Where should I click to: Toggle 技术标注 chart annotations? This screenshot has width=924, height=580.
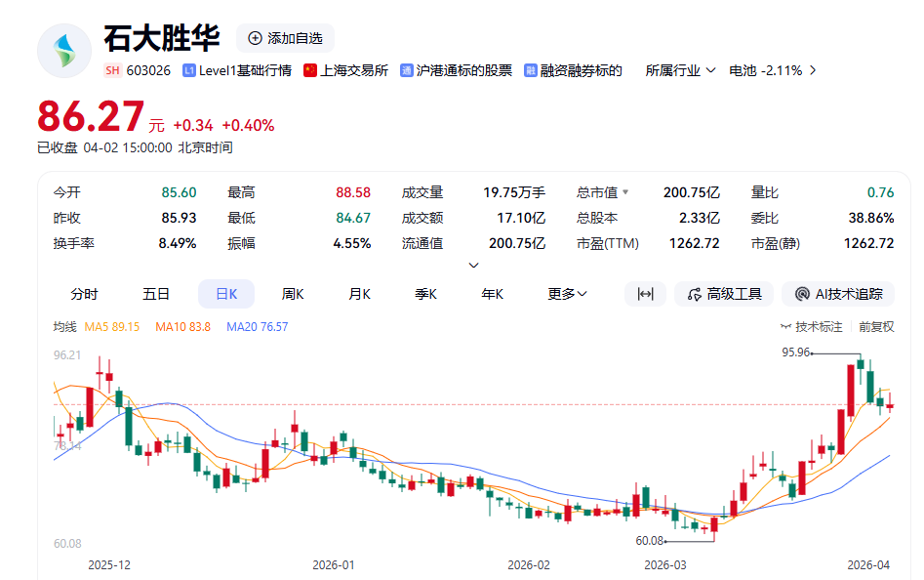coord(812,327)
